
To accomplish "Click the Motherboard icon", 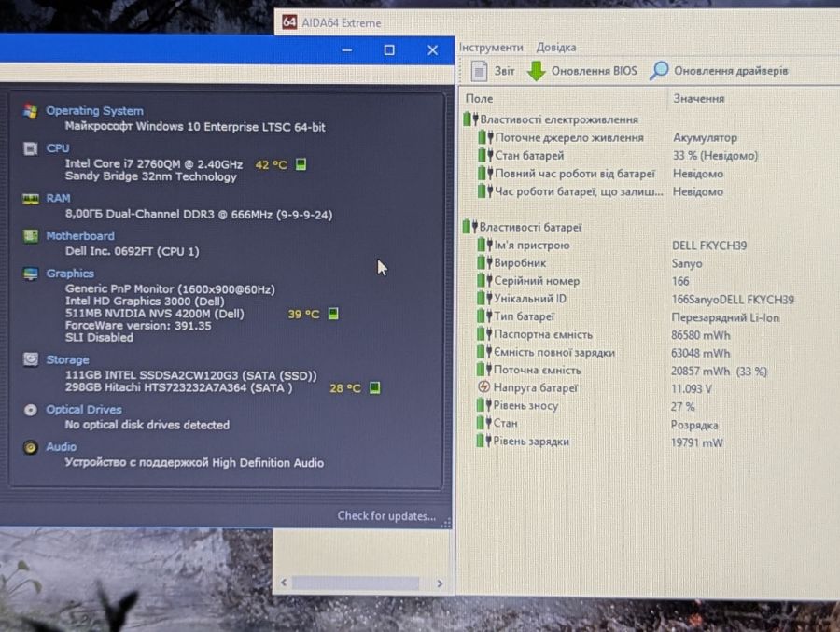I will tap(31, 236).
